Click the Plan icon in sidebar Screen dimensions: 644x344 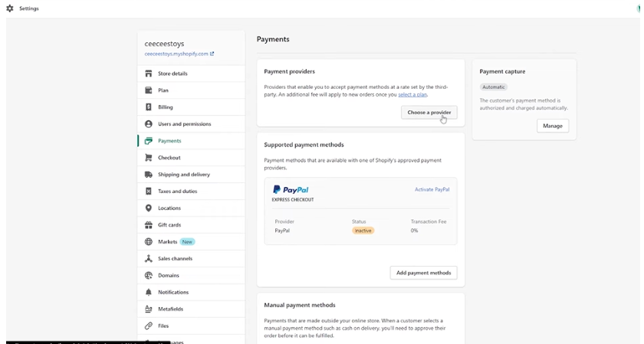[149, 90]
